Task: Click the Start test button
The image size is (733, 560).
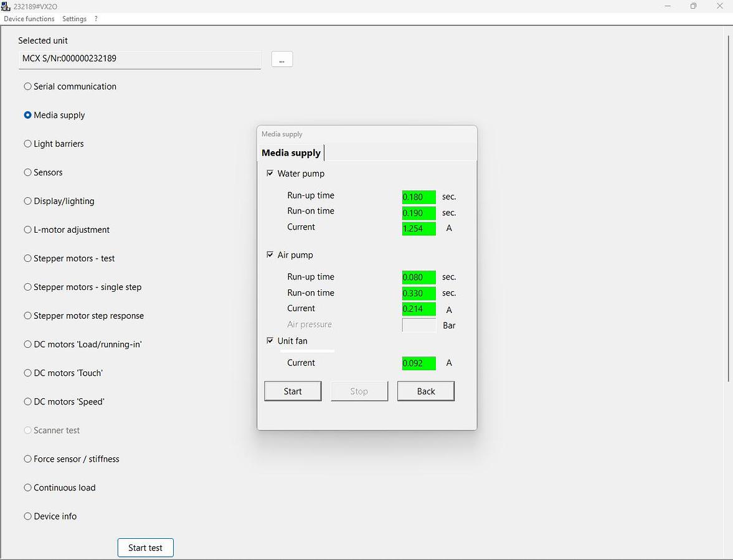Action: 145,548
